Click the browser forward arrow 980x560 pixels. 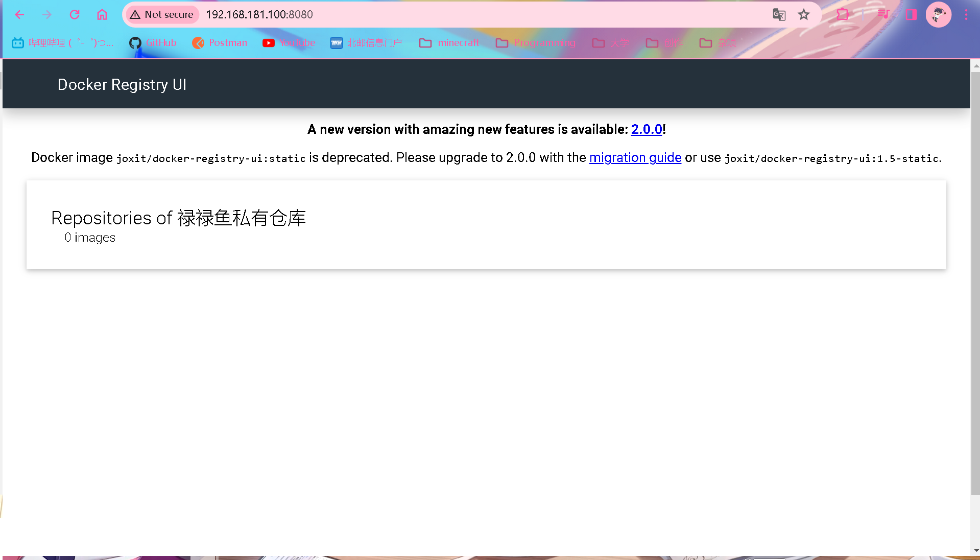(x=47, y=14)
